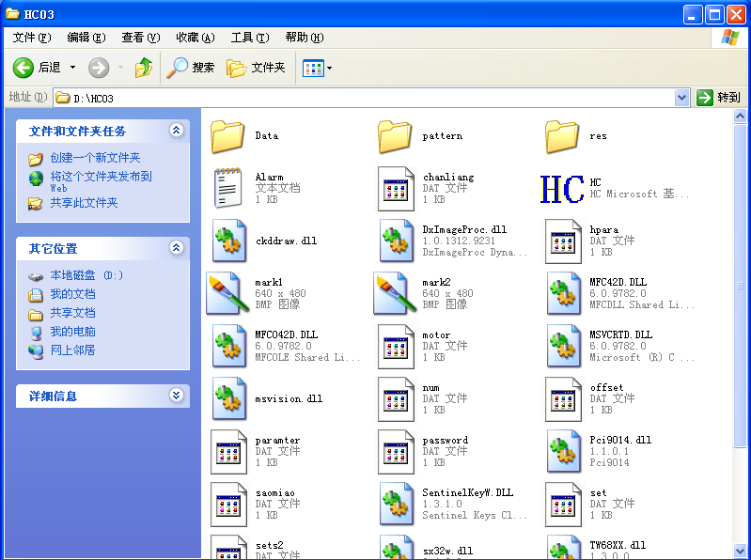
Task: Select the Alarm text document icon
Action: 228,188
